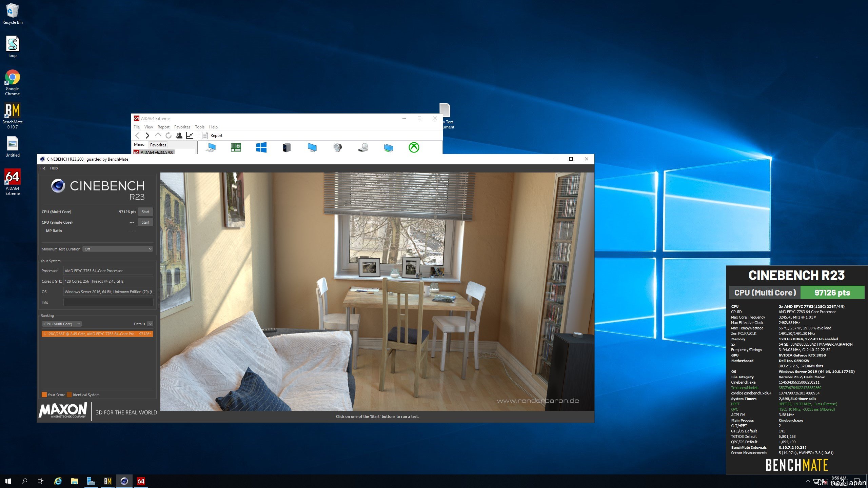Click the Cores x GHz field
Screen dimensions: 868x488
108,281
